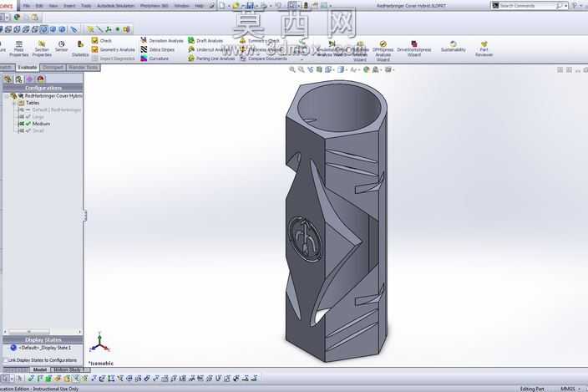Screen dimensions: 588x392
Task: Open the Sustainability tool
Action: 453,47
